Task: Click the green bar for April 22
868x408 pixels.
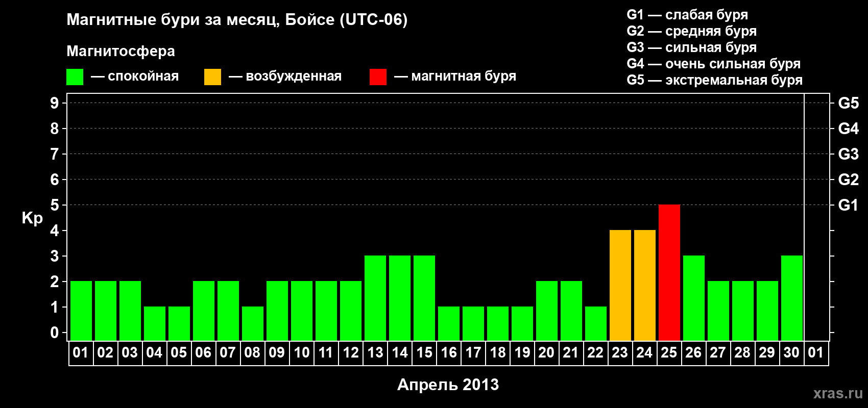Action: click(x=596, y=324)
